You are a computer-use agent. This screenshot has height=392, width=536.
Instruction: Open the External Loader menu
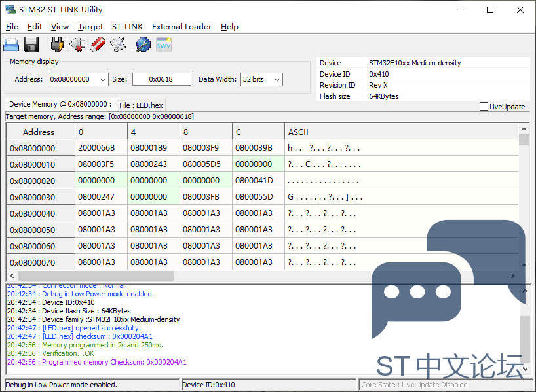[182, 27]
